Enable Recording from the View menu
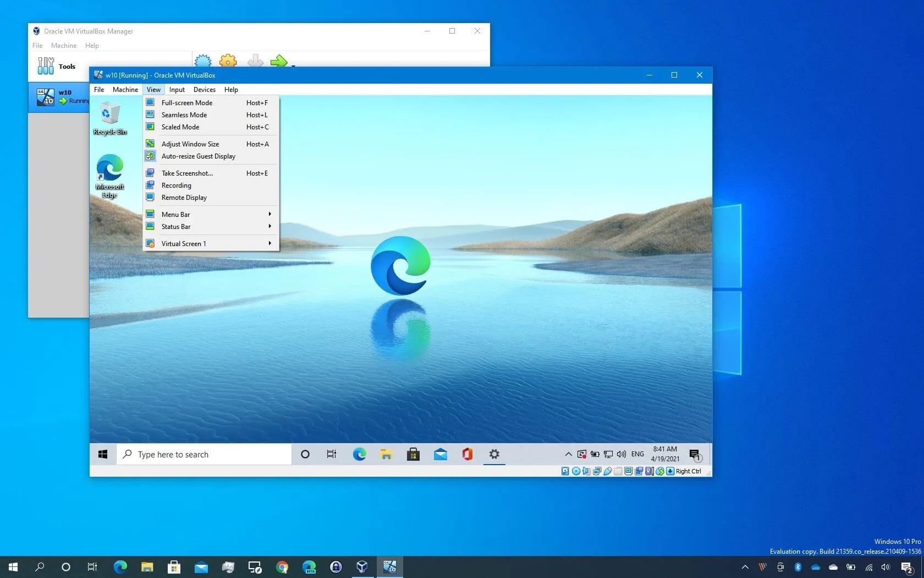The width and height of the screenshot is (924, 578). click(176, 185)
